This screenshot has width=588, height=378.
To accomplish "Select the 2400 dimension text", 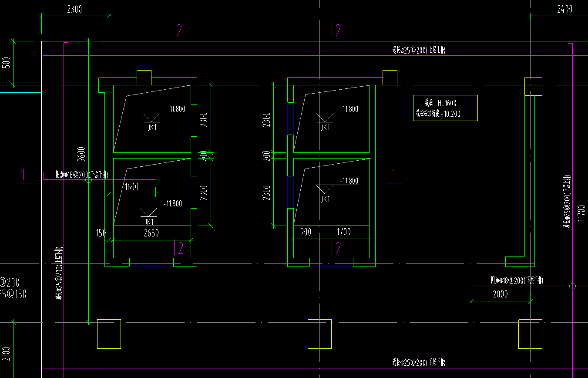I will click(x=564, y=10).
